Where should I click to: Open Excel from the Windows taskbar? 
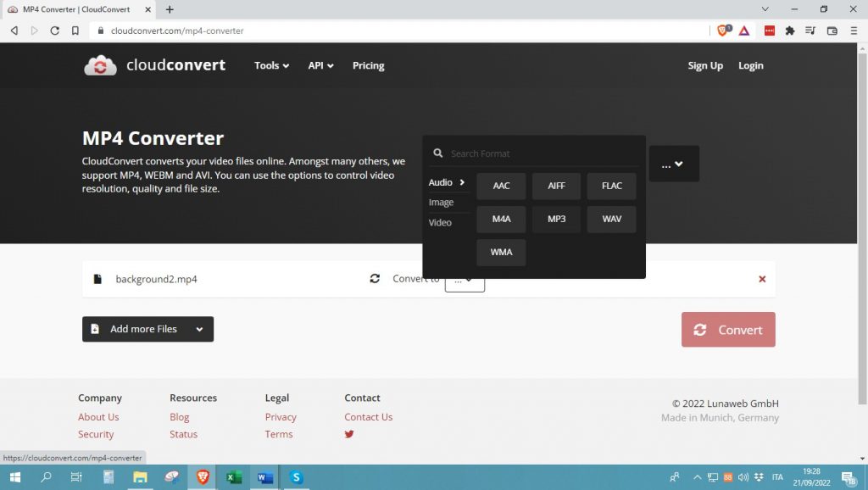pyautogui.click(x=234, y=477)
